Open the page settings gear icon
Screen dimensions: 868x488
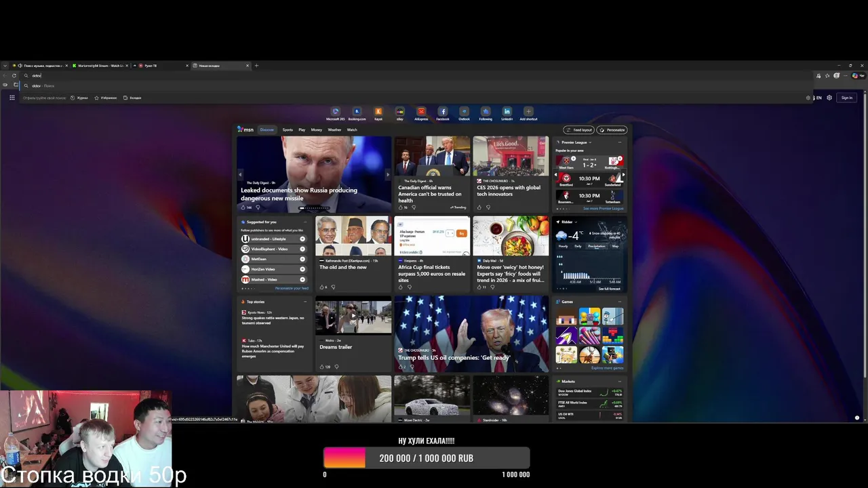(x=829, y=98)
